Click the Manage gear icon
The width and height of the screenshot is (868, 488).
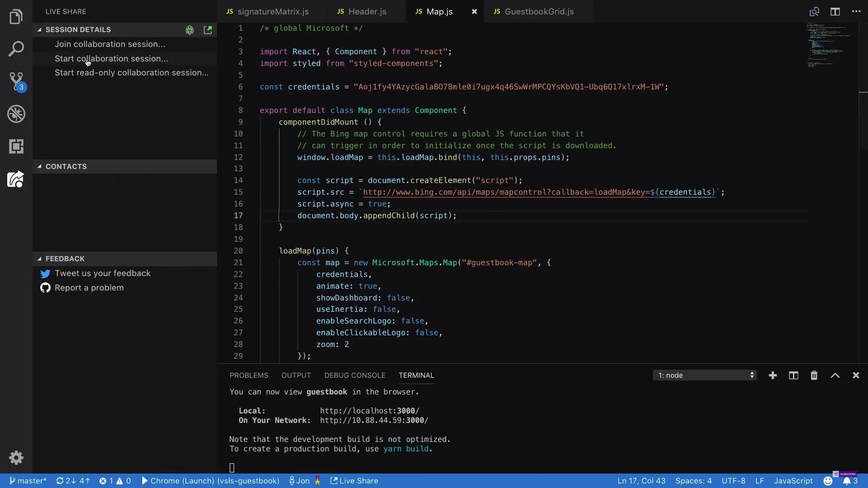16,458
